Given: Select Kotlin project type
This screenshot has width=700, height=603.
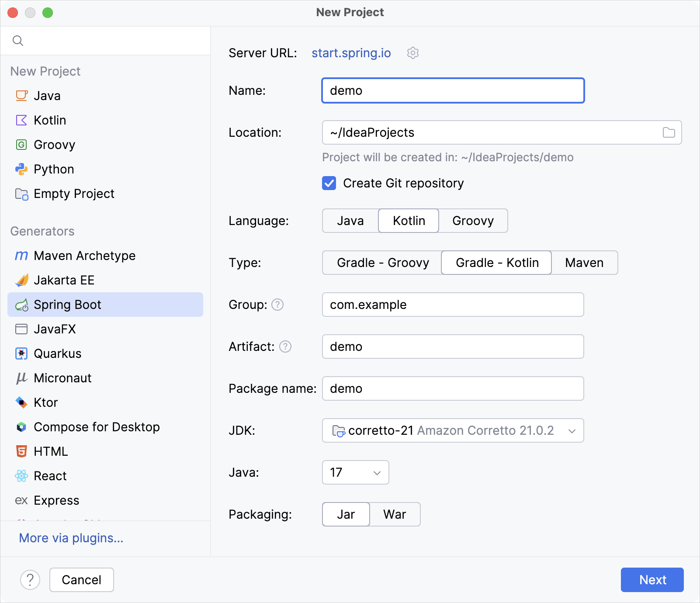Looking at the screenshot, I should pos(105,120).
